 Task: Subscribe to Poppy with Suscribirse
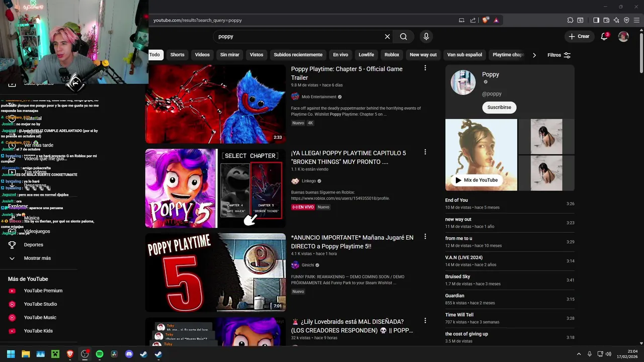(499, 107)
